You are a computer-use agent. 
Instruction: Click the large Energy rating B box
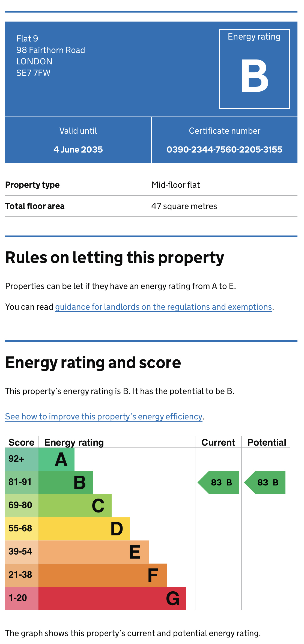(x=254, y=69)
